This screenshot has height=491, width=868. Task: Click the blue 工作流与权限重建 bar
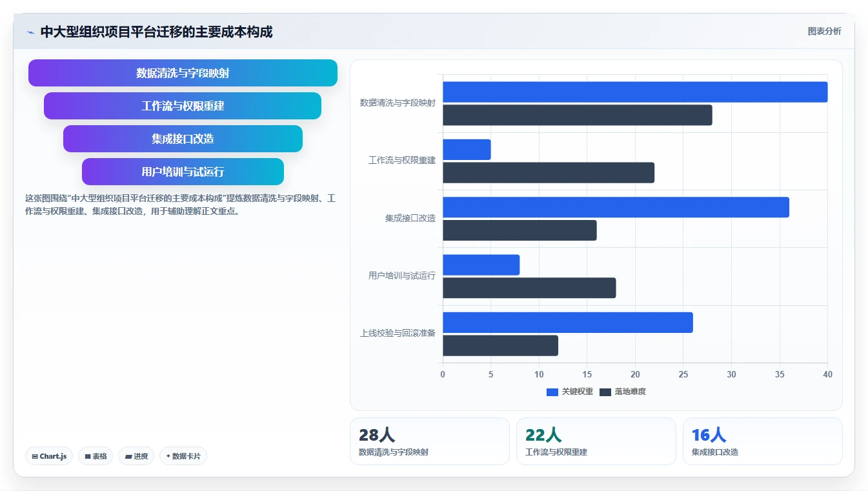click(x=467, y=150)
